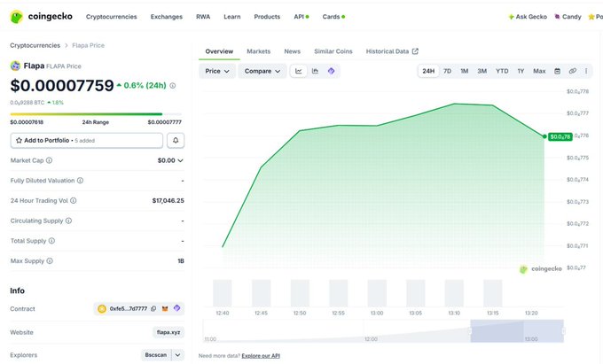Switch to the Similar Coins tab
The height and width of the screenshot is (364, 603).
[333, 51]
